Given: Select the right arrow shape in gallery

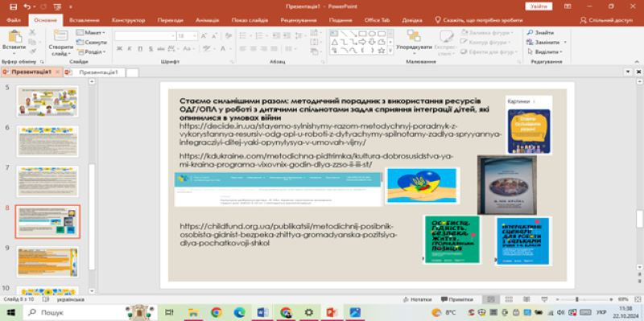Looking at the screenshot, I should (362, 42).
